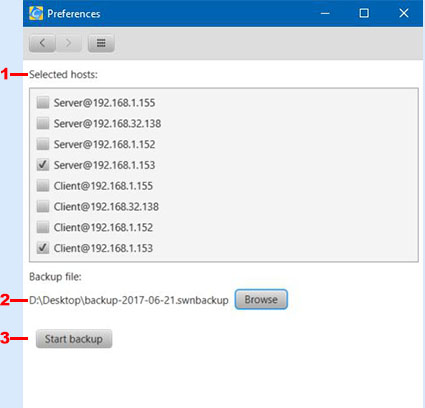Click the backup file path text
This screenshot has height=408, width=425.
tap(129, 300)
